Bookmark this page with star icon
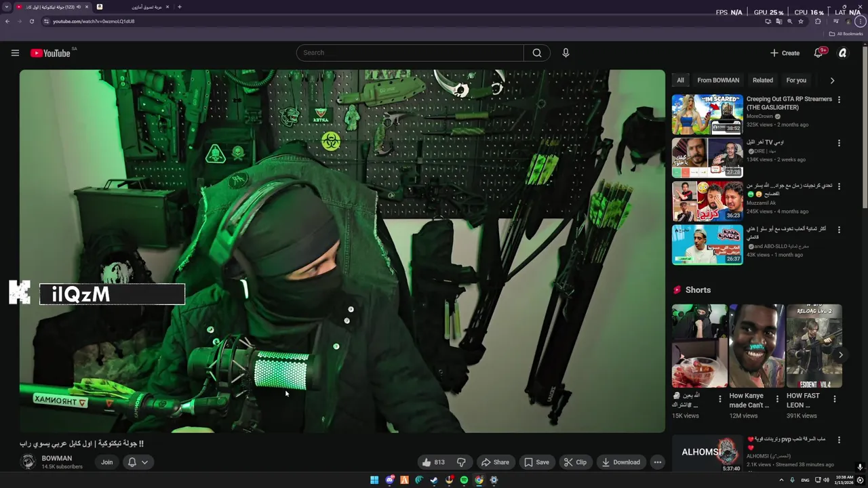 pyautogui.click(x=801, y=21)
